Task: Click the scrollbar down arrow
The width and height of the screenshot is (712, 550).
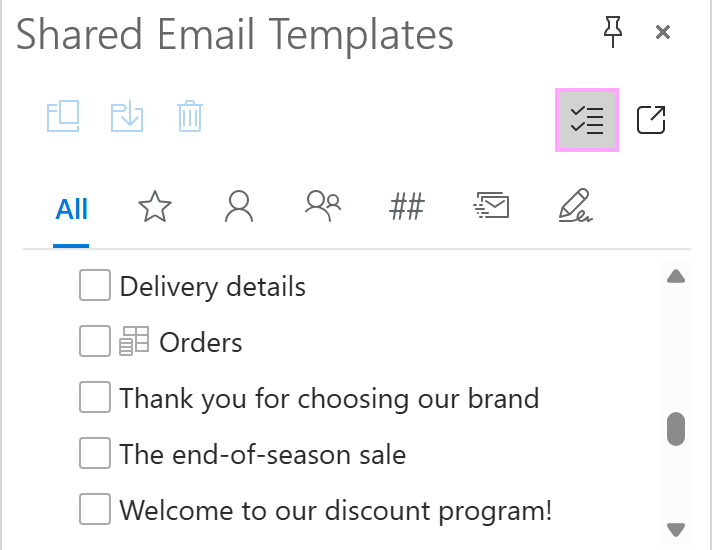Action: click(676, 529)
